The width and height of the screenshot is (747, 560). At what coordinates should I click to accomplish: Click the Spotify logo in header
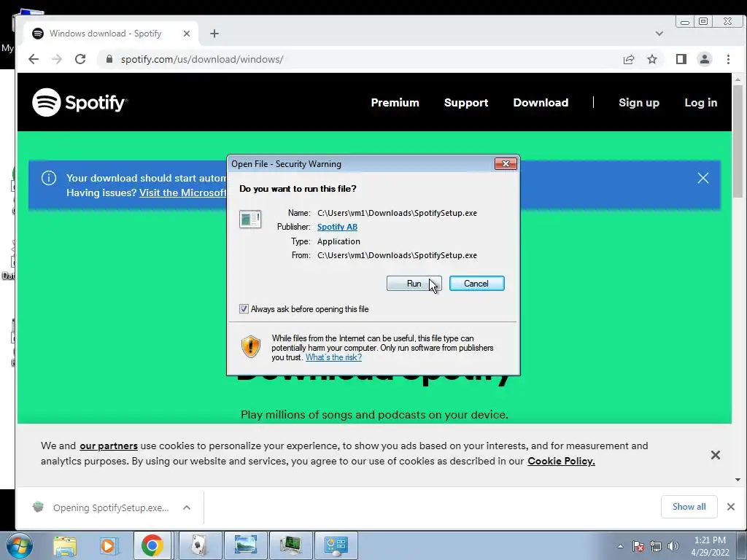pos(80,102)
